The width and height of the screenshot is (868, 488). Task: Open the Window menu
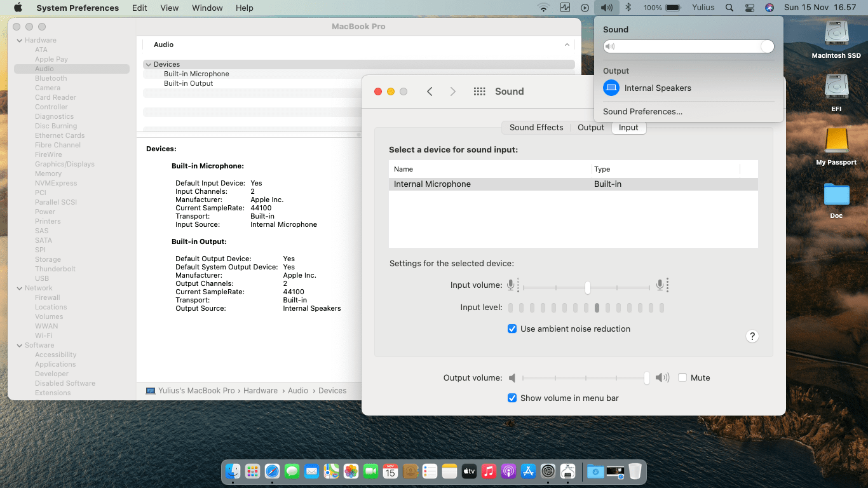point(207,8)
